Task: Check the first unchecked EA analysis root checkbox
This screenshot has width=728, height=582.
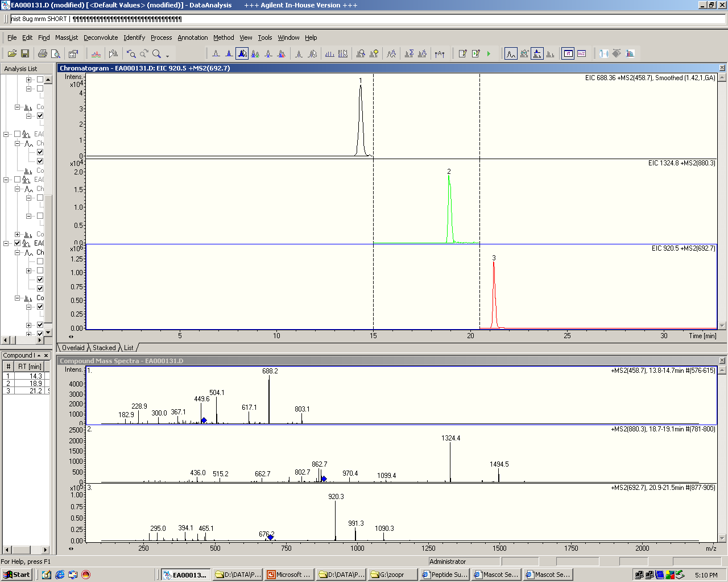Action: pyautogui.click(x=18, y=134)
